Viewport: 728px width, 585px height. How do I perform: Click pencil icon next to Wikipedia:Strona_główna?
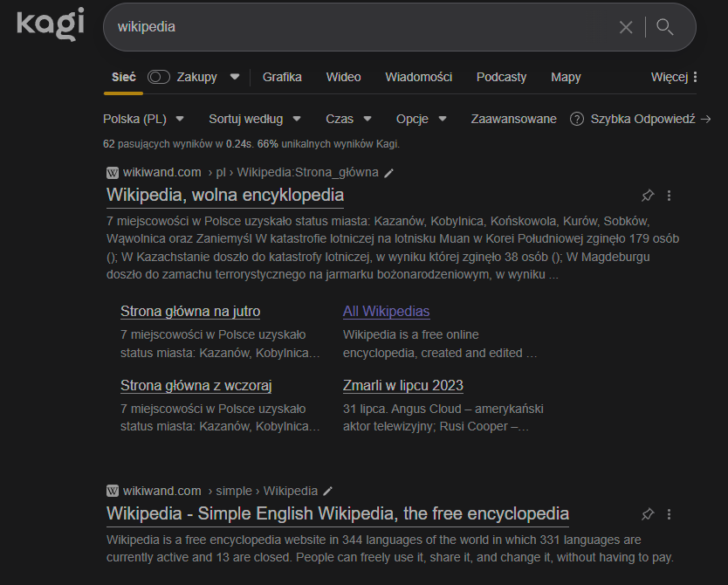click(389, 173)
